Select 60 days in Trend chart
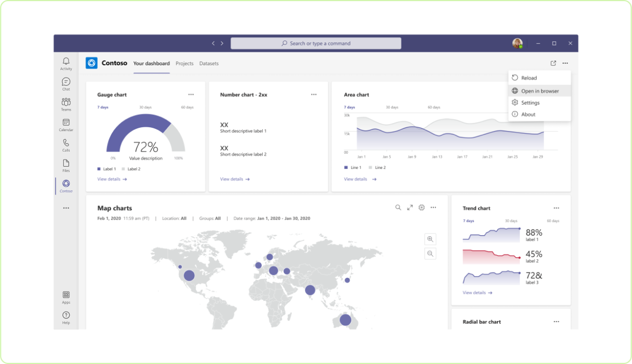The height and width of the screenshot is (364, 632). click(x=553, y=221)
